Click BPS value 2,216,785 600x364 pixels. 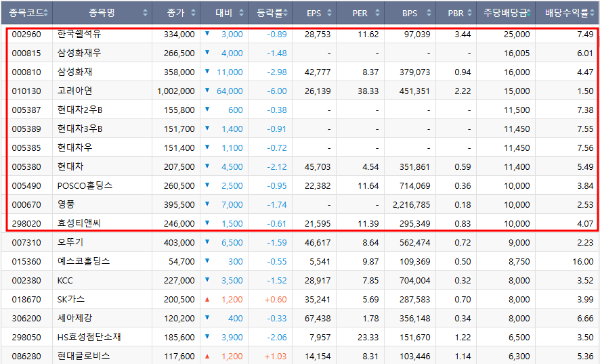pos(411,204)
